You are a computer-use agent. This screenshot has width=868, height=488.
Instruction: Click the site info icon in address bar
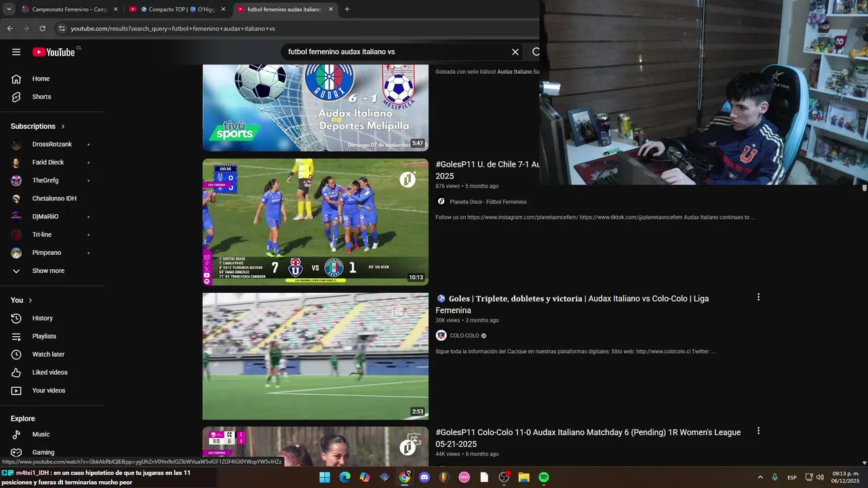[x=62, y=28]
